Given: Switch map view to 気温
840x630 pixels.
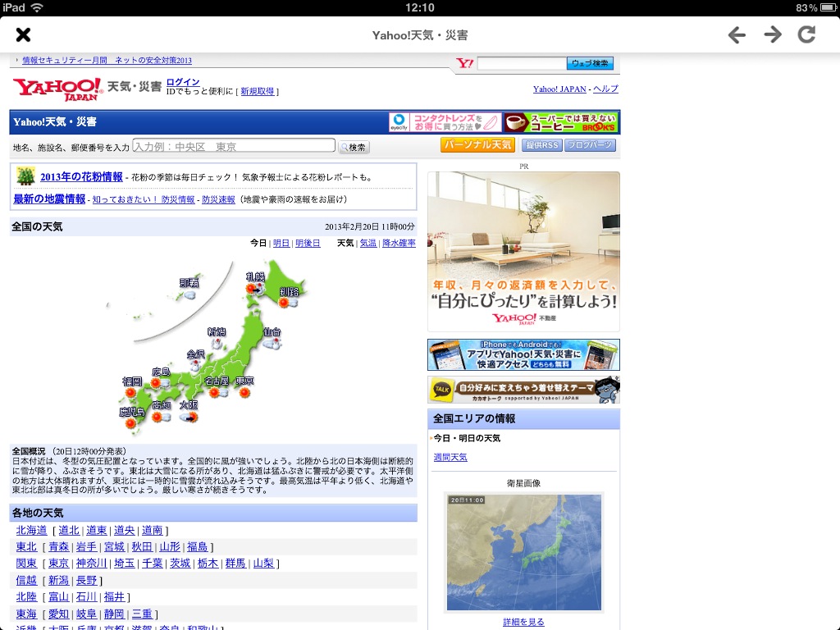Looking at the screenshot, I should [368, 243].
